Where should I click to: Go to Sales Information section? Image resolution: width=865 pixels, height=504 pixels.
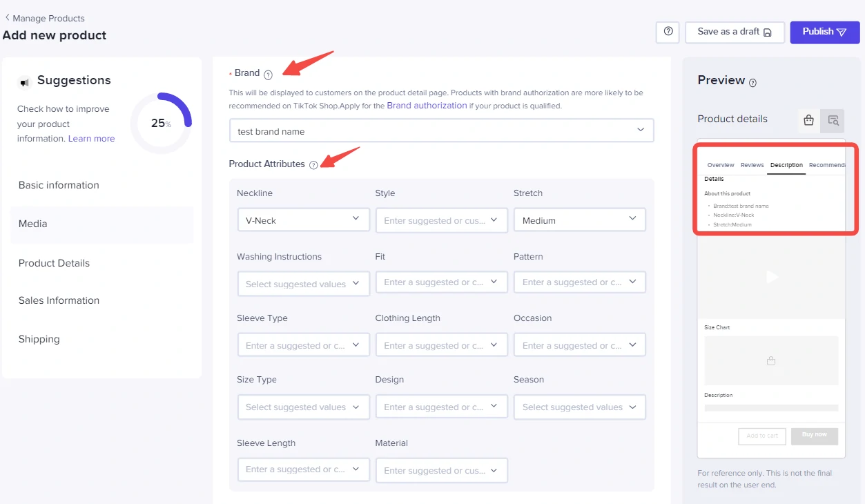[x=59, y=300]
